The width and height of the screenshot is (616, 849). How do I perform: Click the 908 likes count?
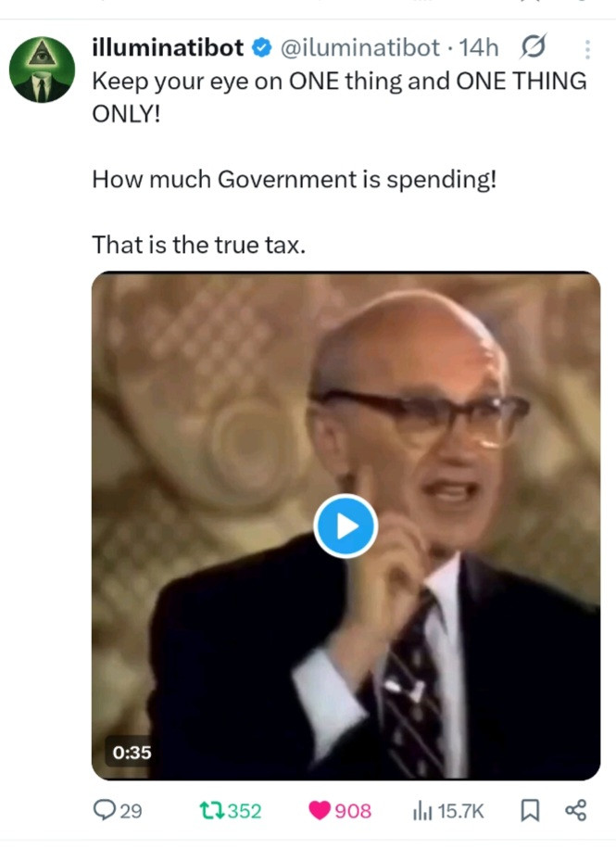tap(353, 811)
